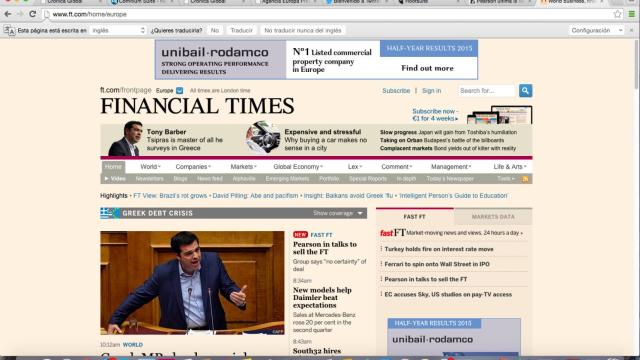The image size is (640, 360).
Task: Switch to the Markets Data tab
Action: tap(493, 217)
